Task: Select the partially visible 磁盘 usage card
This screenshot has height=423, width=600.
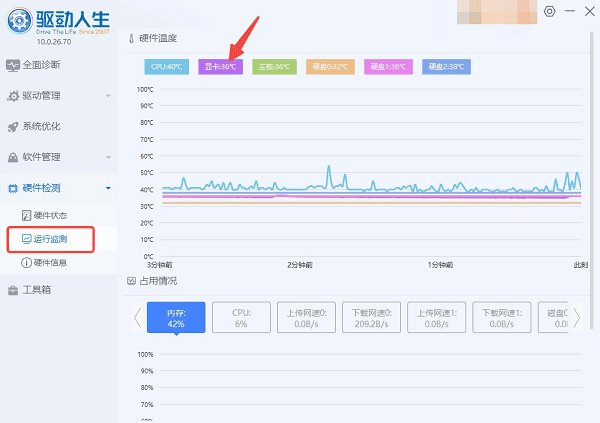Action: [x=553, y=317]
